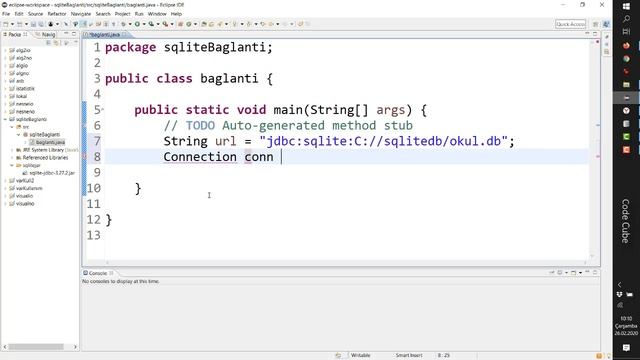Click the line 5 folding toggle
Viewport: 640px width, 360px height.
coord(102,109)
